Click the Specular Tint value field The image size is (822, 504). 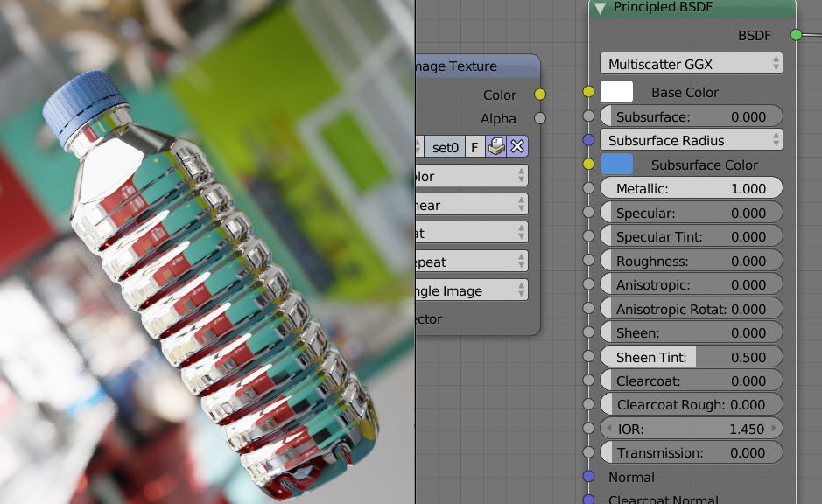tap(691, 236)
